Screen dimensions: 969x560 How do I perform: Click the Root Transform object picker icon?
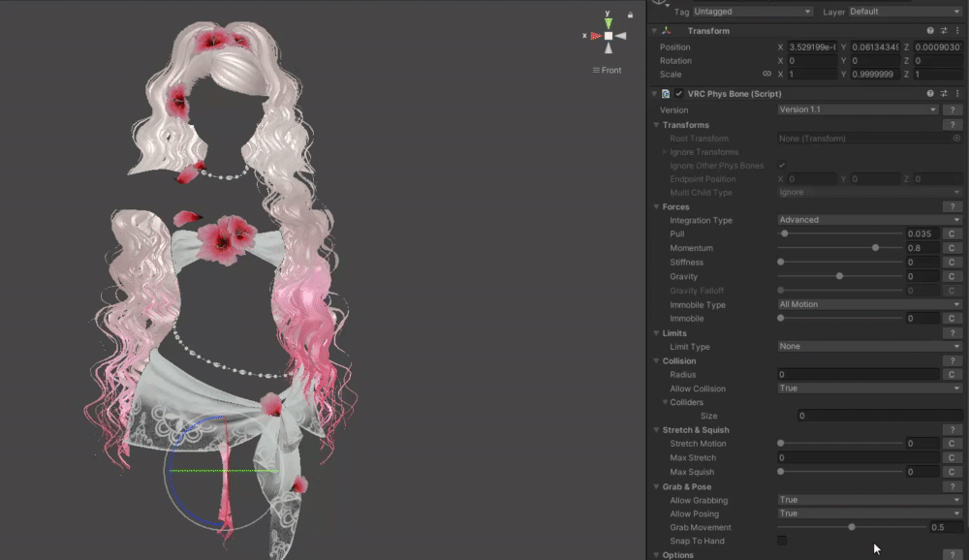coord(956,139)
